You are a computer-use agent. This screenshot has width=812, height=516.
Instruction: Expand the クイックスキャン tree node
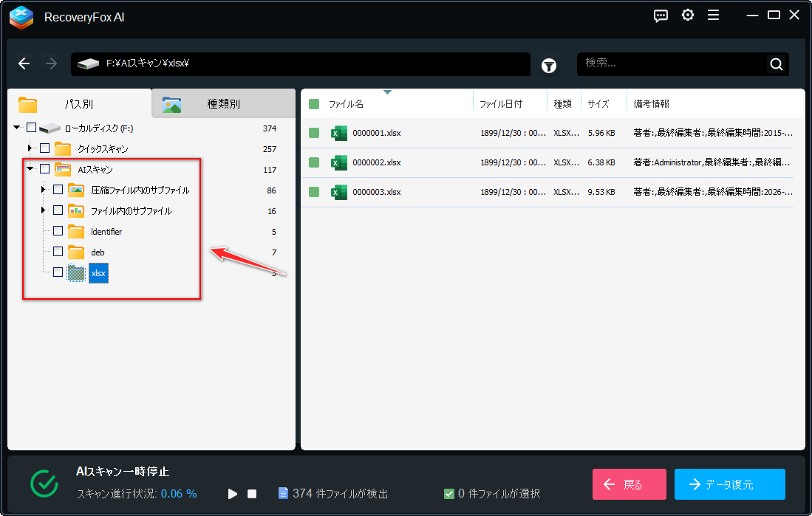(30, 148)
